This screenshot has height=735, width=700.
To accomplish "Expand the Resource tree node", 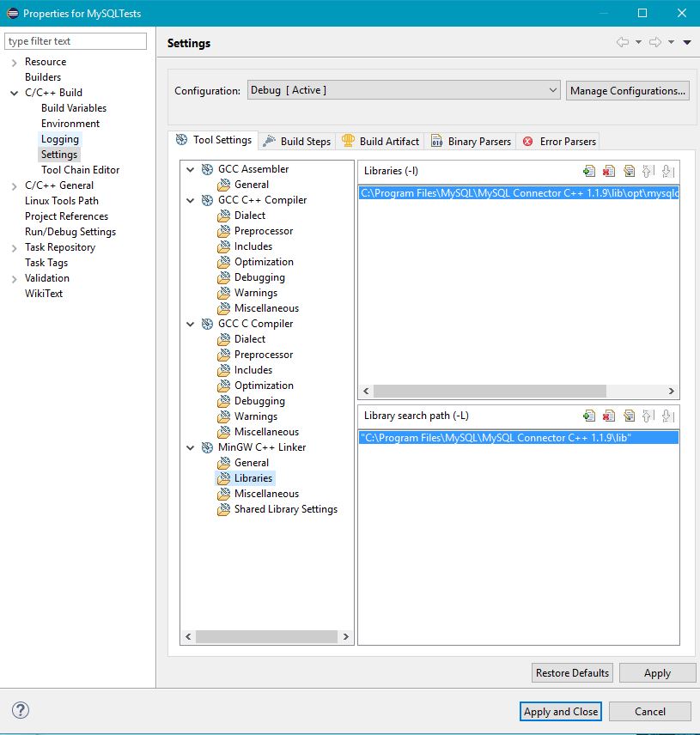I will [14, 63].
